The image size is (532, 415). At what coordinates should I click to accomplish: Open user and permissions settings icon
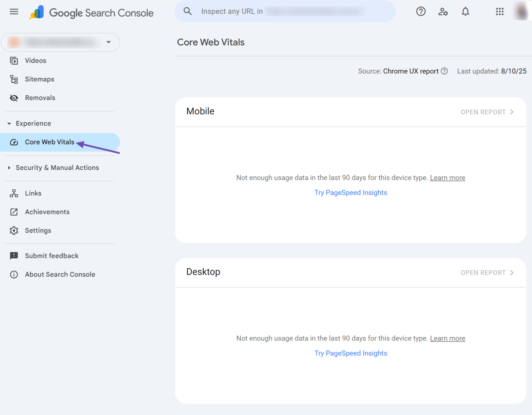click(443, 12)
